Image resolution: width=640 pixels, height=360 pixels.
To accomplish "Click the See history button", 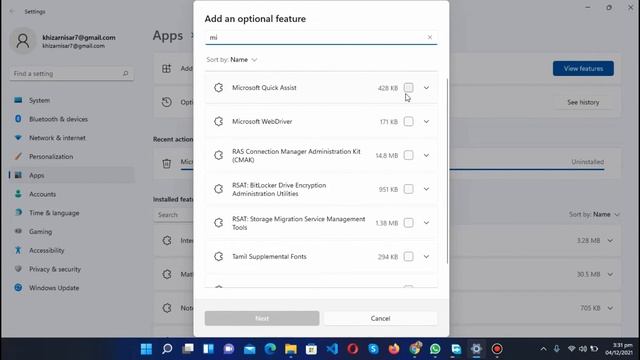I will point(583,102).
